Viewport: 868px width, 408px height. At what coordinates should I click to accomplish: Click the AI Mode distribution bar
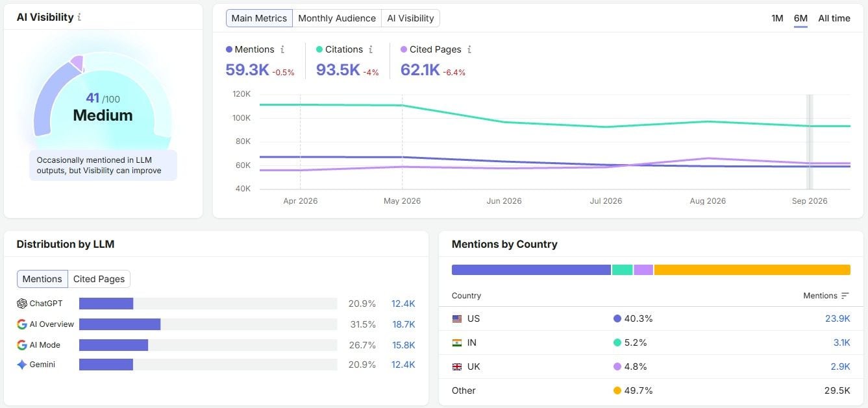click(114, 345)
